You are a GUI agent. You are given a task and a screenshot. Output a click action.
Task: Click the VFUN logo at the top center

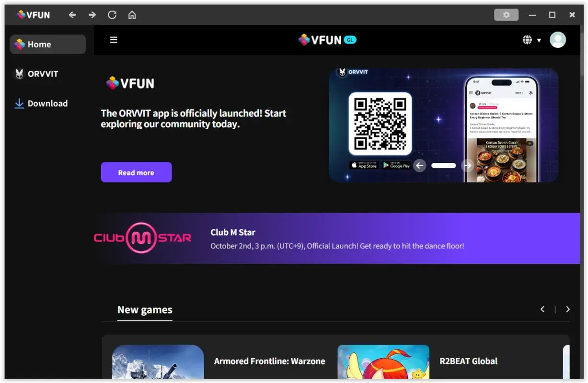[327, 40]
